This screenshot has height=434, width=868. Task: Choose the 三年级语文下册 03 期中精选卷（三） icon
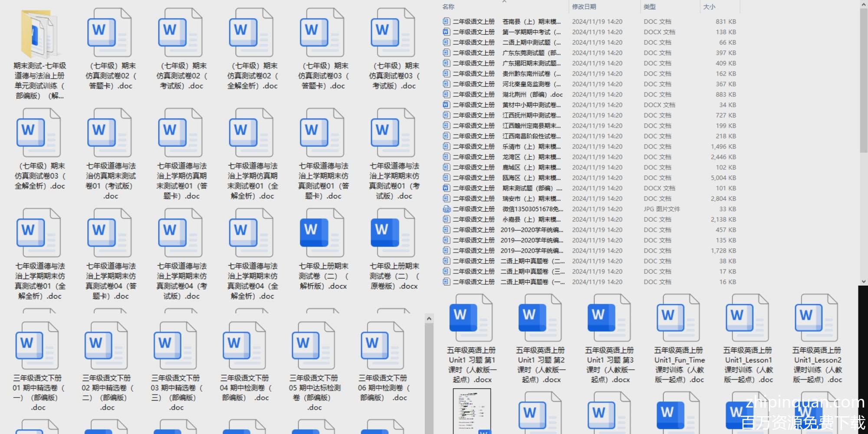175,346
